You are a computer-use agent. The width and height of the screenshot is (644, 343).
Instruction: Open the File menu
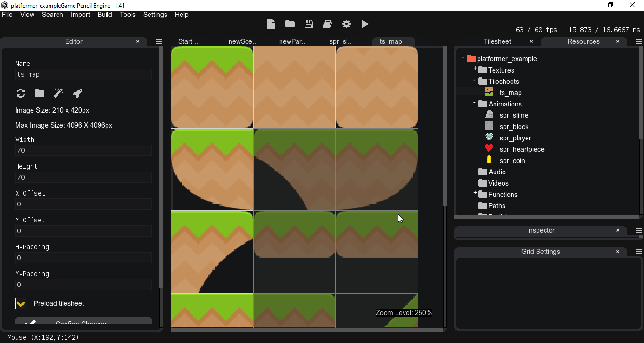[x=7, y=15]
